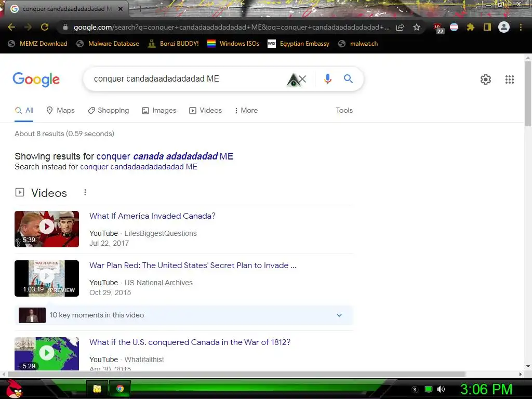Click the Google logo
Screen dimensions: 532x399
(36, 79)
